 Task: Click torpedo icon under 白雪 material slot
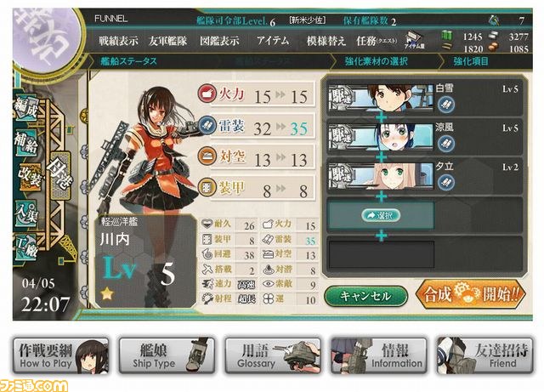coord(445,104)
